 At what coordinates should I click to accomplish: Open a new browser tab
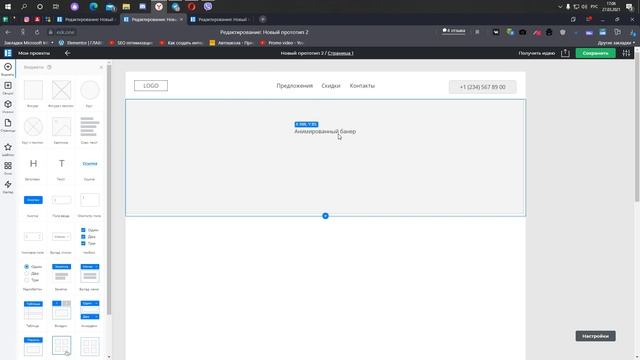[x=263, y=19]
